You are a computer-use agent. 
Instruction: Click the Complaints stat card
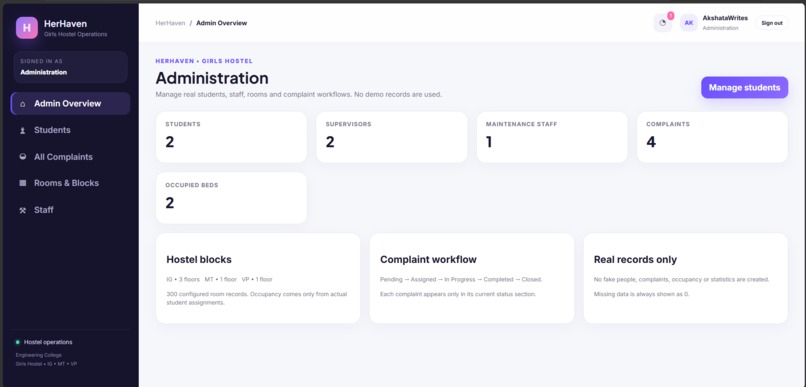click(x=712, y=137)
